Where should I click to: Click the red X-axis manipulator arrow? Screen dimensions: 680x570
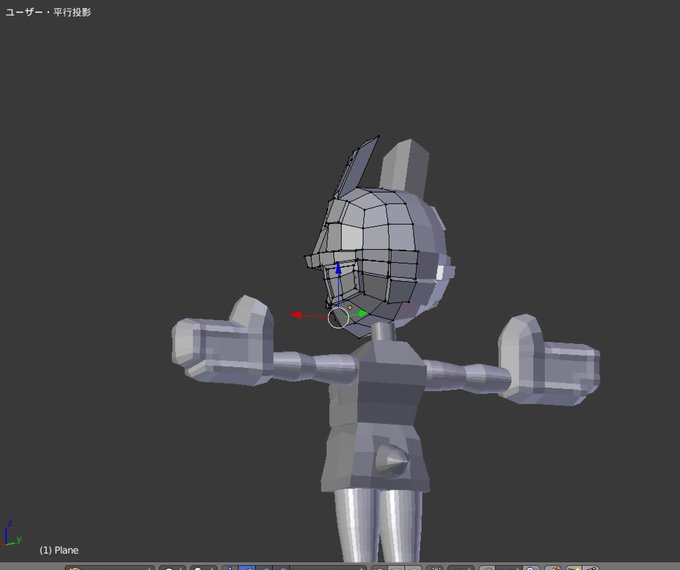click(296, 315)
